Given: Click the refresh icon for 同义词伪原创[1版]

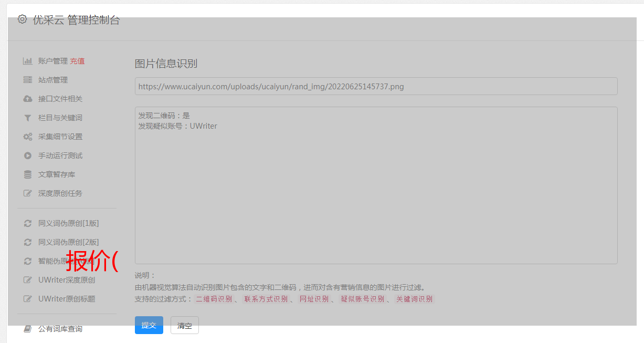Looking at the screenshot, I should tap(28, 223).
